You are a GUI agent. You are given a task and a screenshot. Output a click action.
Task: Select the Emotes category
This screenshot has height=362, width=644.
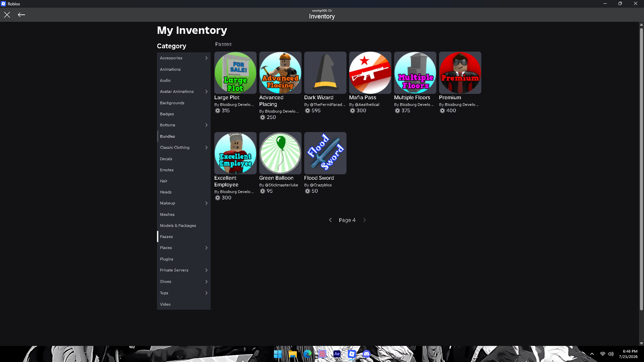click(184, 170)
